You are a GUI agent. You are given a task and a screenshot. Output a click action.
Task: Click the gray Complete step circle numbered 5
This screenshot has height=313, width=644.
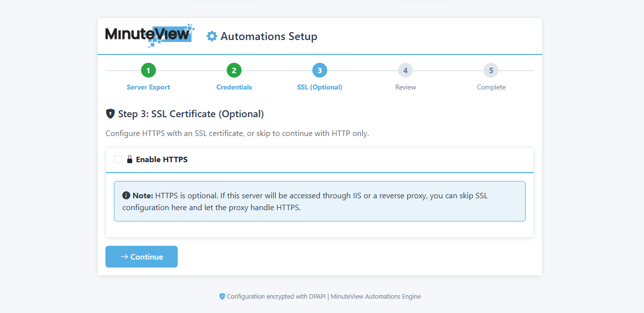click(491, 70)
